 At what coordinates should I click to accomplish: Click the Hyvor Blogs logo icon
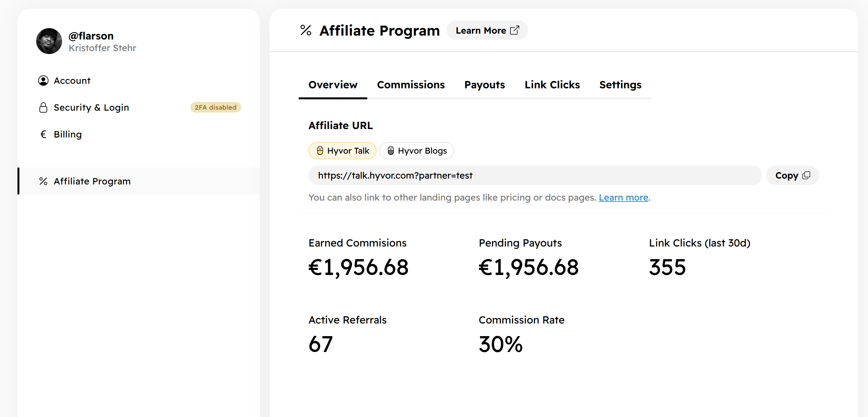coord(391,151)
